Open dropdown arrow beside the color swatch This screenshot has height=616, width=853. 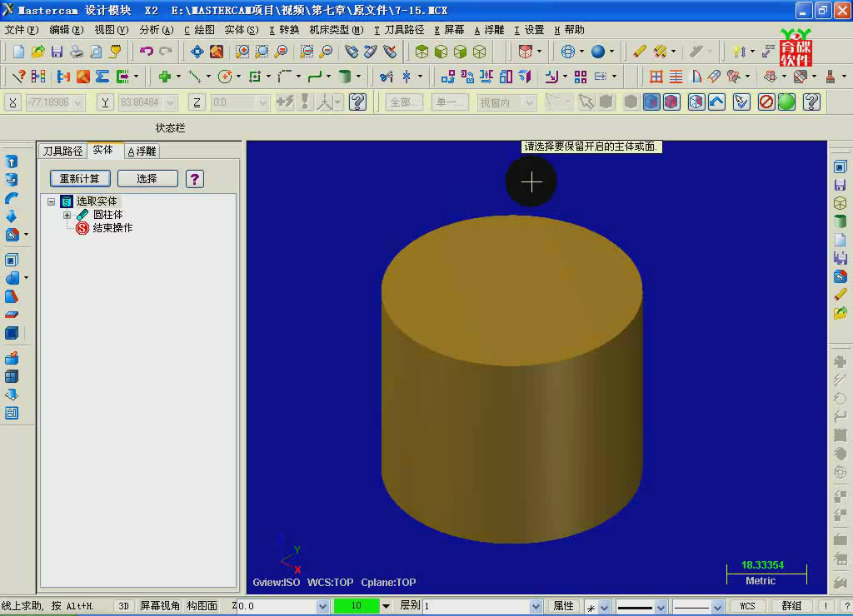tap(386, 606)
